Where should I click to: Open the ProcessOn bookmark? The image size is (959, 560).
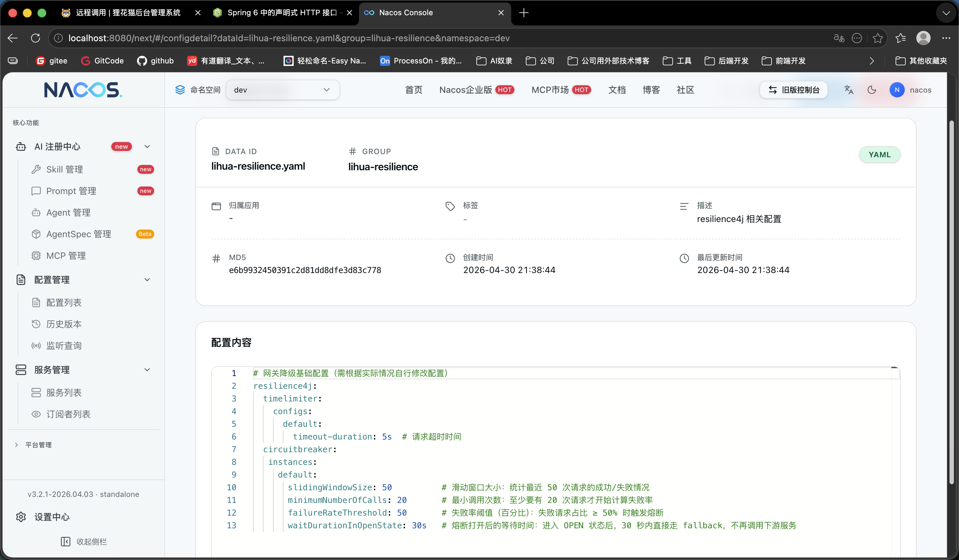click(x=421, y=61)
